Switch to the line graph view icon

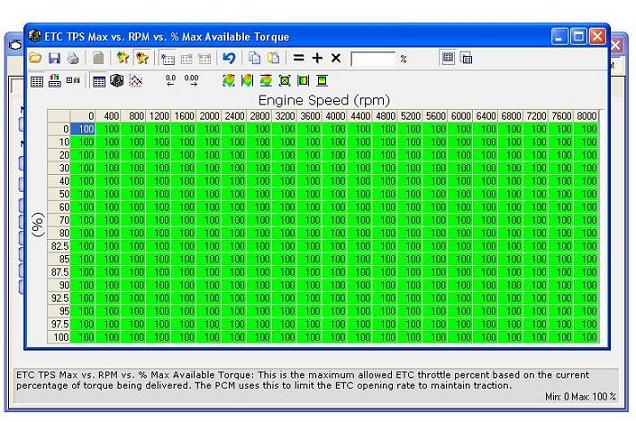click(x=135, y=81)
